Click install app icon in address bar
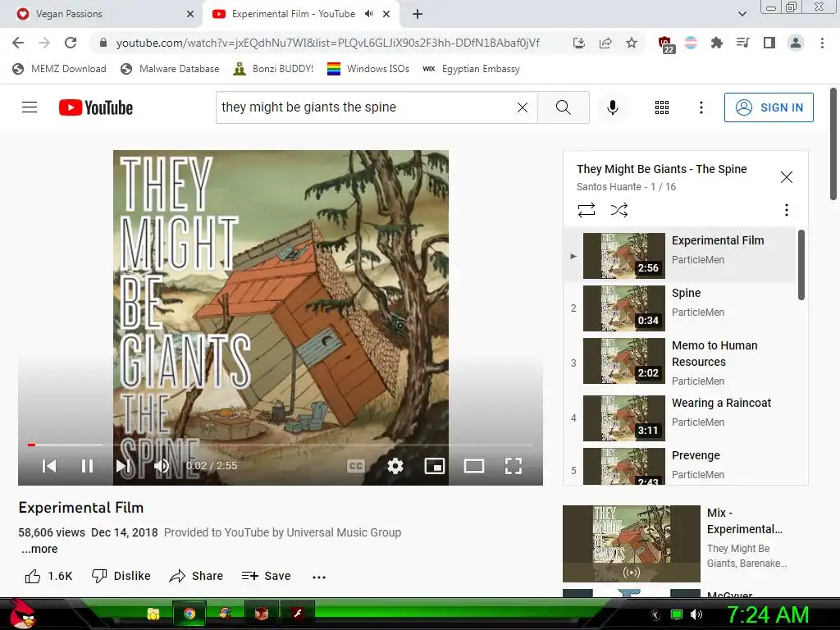The width and height of the screenshot is (840, 630). coord(578,43)
